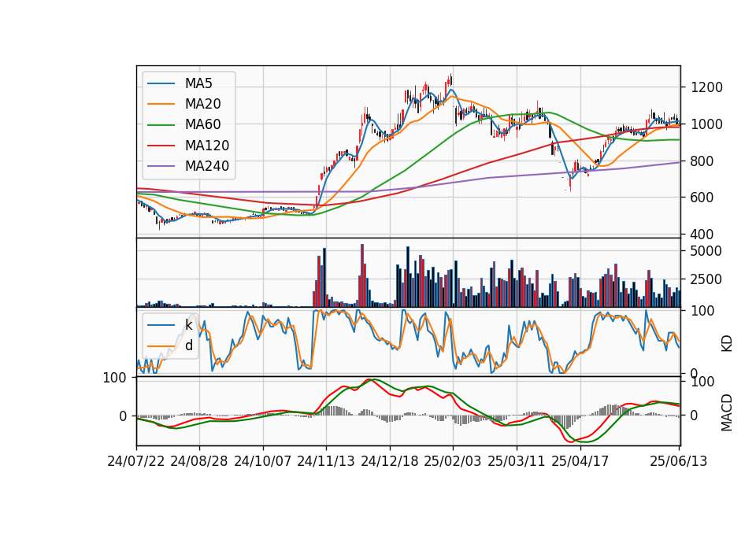The width and height of the screenshot is (756, 543).
Task: Click the 24/07/22 date label
Action: pos(136,461)
